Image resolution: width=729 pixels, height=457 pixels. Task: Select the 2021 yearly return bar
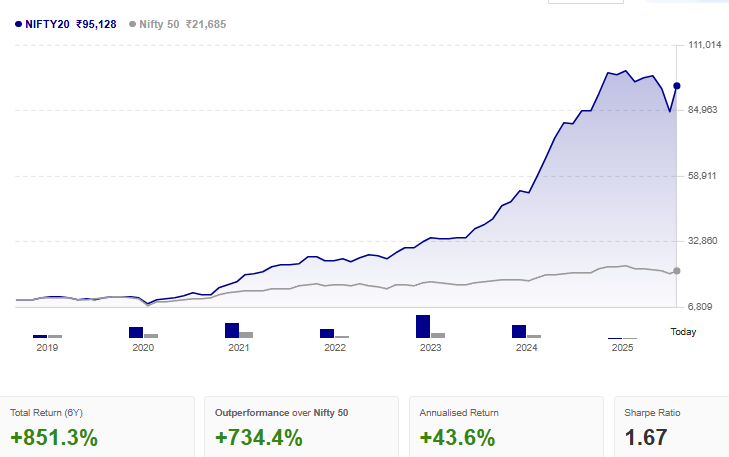tap(239, 331)
